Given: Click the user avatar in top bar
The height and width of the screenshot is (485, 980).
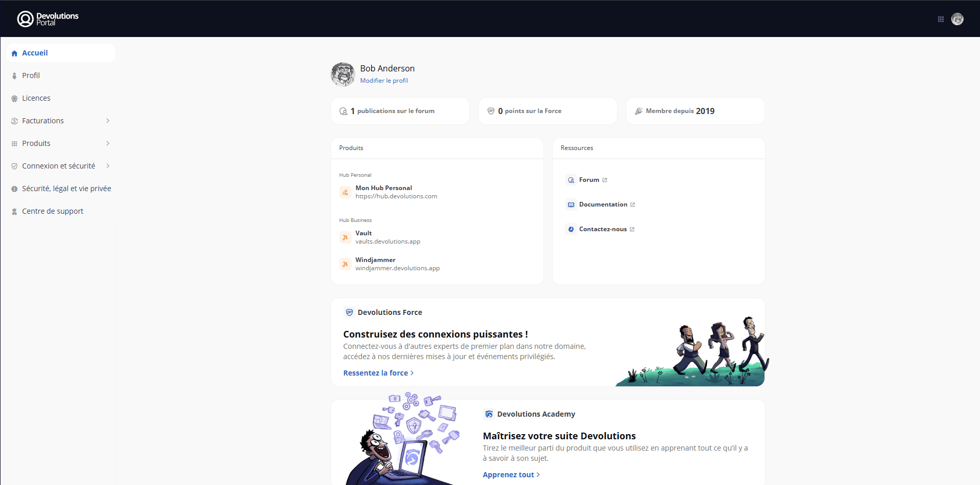Looking at the screenshot, I should click(957, 19).
